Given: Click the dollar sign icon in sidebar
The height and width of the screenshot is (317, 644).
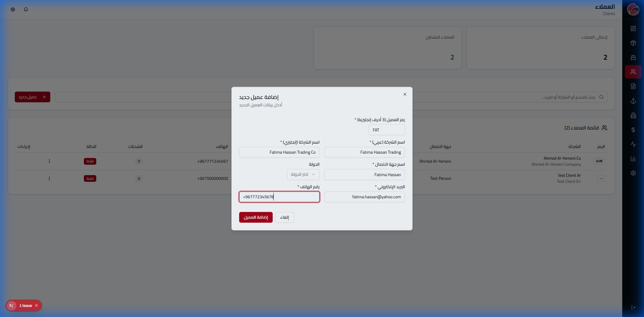Looking at the screenshot, I should click(x=633, y=130).
